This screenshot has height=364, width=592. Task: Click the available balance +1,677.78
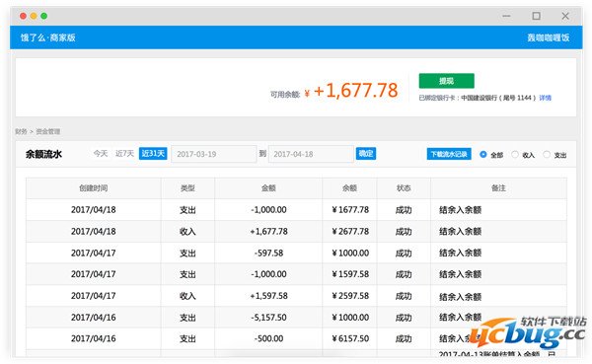tap(355, 91)
